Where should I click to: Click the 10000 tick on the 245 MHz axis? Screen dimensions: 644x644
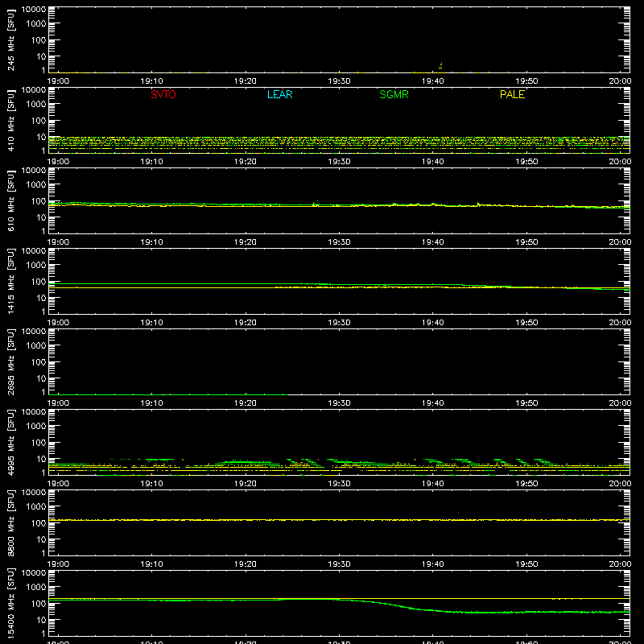(34, 10)
